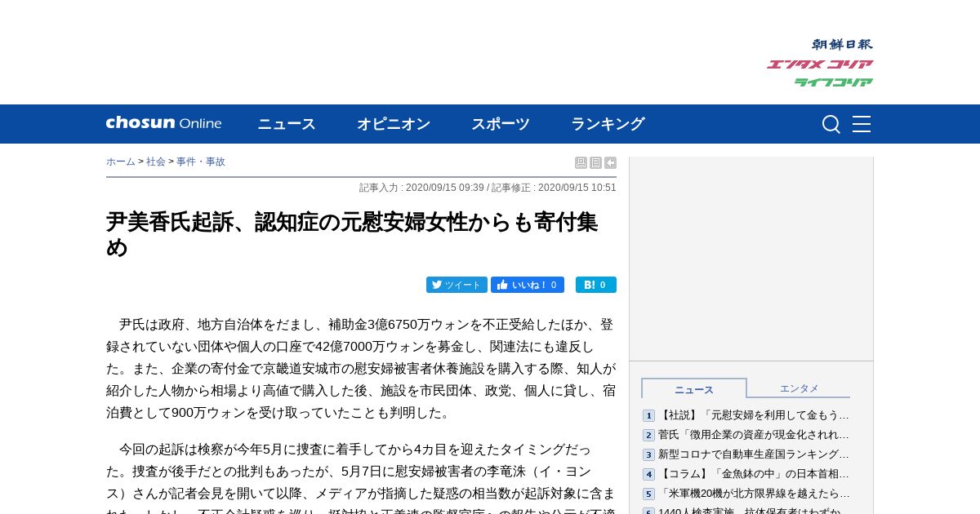Open ranked story 【コラム】「金魚鉢の中」の日本首相…
The width and height of the screenshot is (980, 514).
click(754, 474)
